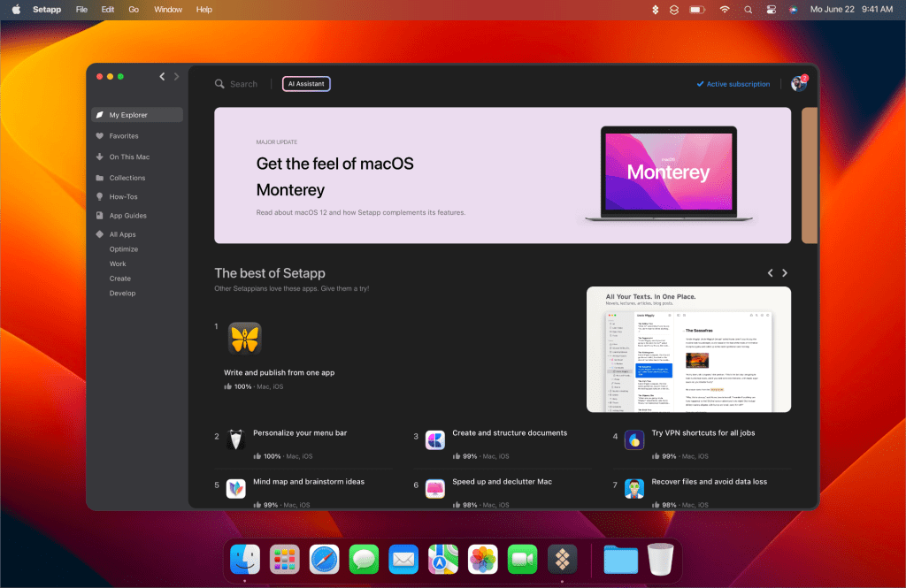The height and width of the screenshot is (588, 906).
Task: Open the On This Mac section
Action: pyautogui.click(x=128, y=157)
